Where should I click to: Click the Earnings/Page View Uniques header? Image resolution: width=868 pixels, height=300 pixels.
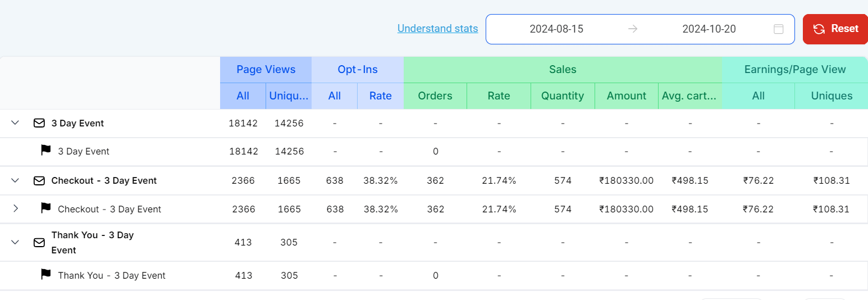[x=832, y=96]
